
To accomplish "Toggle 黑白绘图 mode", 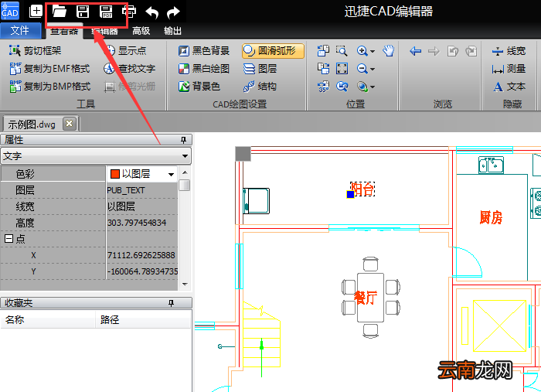I will pos(204,69).
